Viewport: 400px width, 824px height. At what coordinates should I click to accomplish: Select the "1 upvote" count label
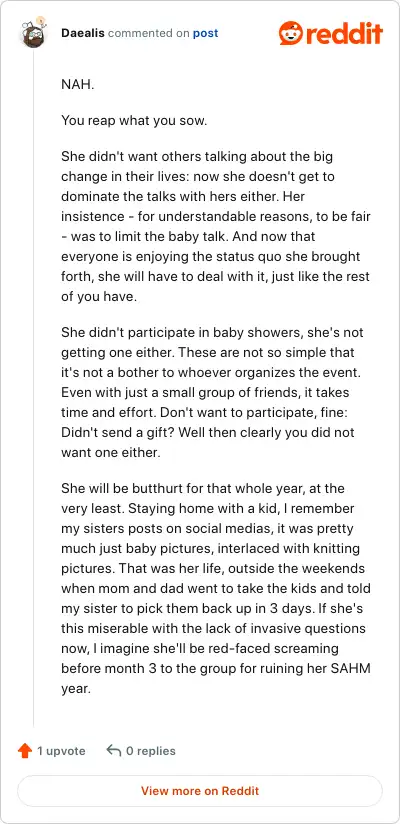coord(61,751)
